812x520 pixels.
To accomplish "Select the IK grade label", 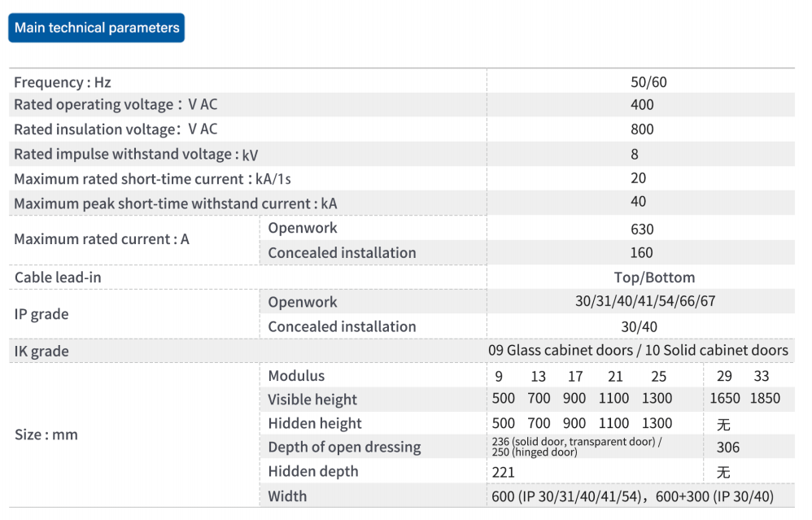I will (41, 352).
